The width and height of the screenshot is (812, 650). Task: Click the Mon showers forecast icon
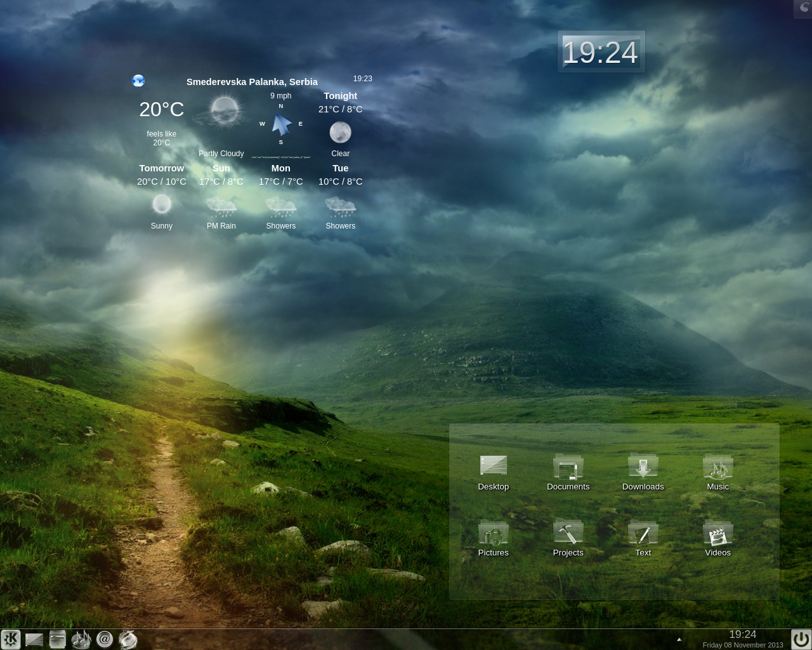click(281, 206)
